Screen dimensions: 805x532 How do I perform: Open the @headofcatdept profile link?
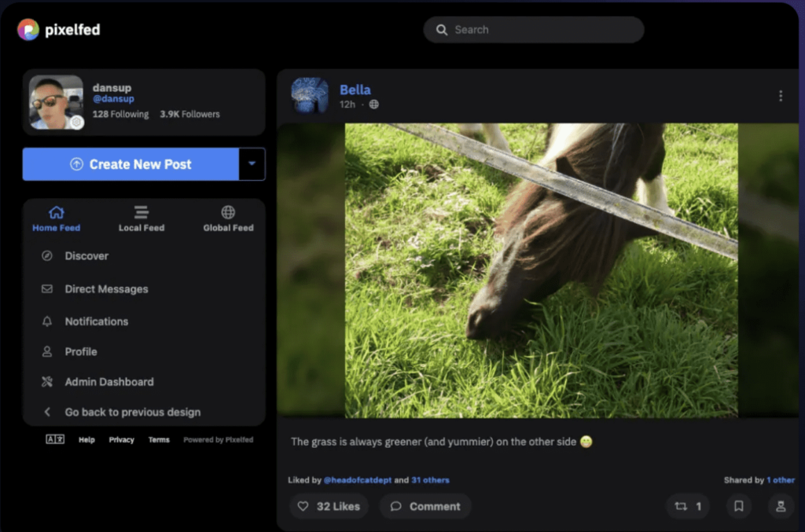tap(358, 480)
